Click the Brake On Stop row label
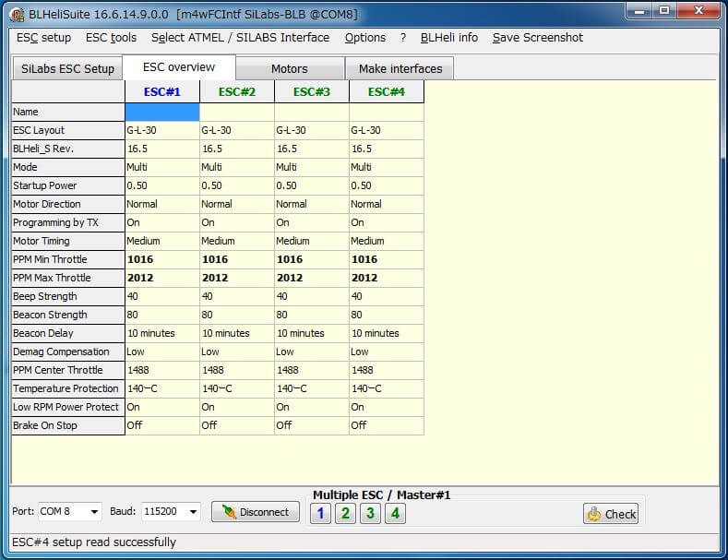 68,425
